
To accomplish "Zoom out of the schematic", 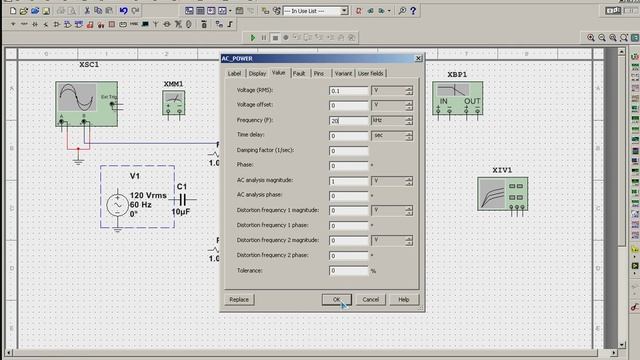I will 602,38.
